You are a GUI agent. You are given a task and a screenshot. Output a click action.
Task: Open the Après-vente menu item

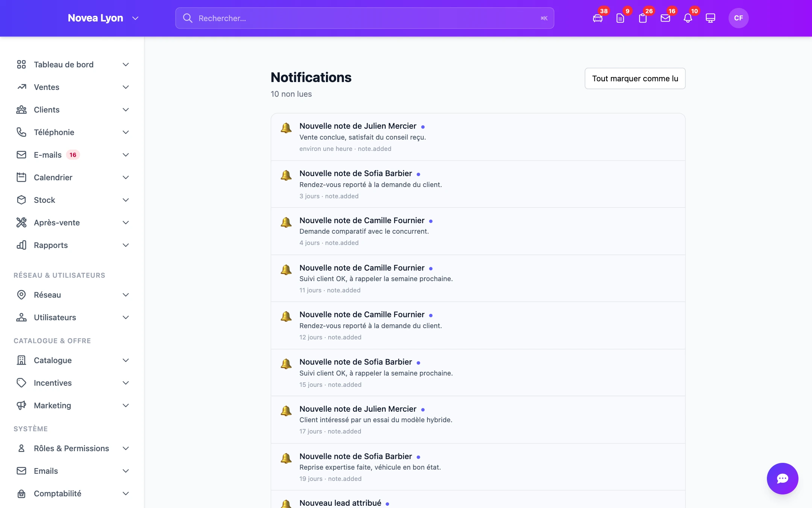coord(73,222)
